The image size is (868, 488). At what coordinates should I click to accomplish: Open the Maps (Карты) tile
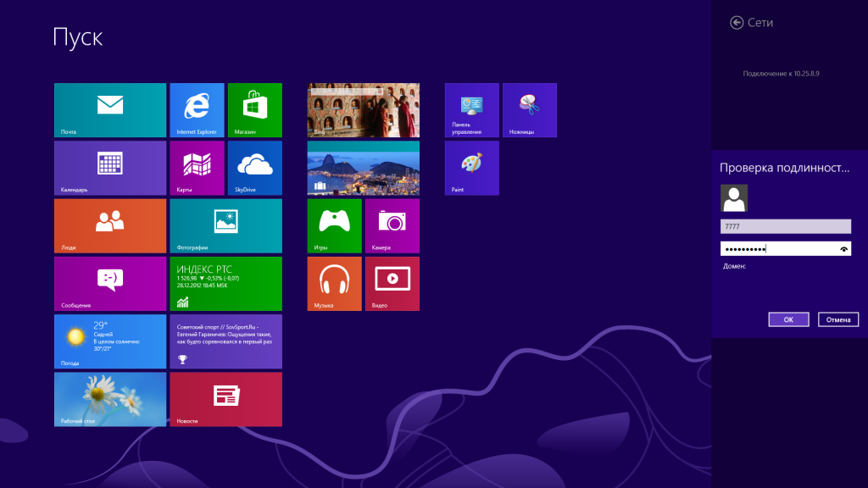click(197, 168)
